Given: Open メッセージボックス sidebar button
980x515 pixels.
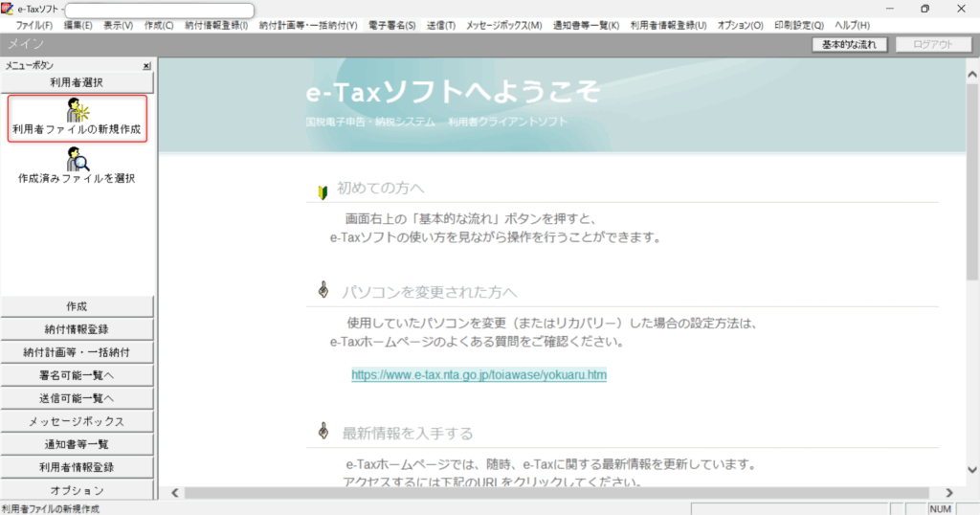Looking at the screenshot, I should [77, 422].
